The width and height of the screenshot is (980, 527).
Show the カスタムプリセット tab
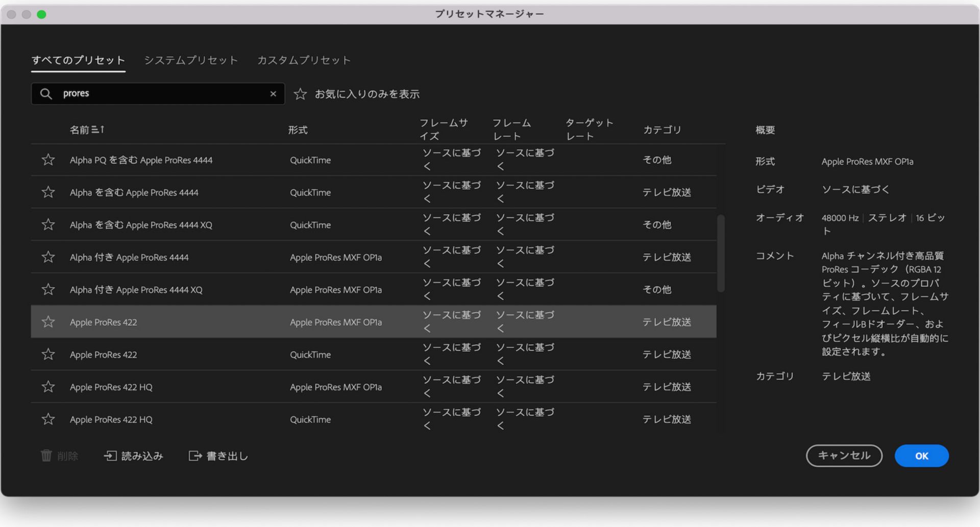(x=304, y=60)
